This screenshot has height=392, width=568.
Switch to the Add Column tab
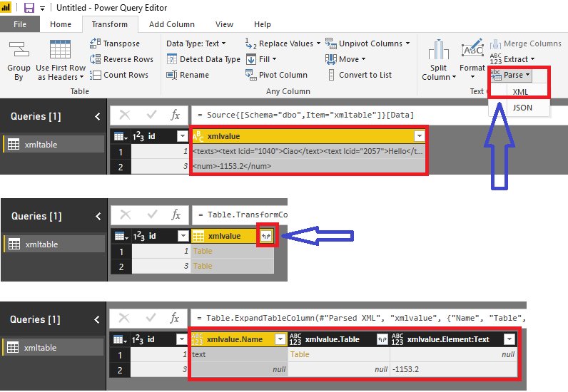click(172, 24)
